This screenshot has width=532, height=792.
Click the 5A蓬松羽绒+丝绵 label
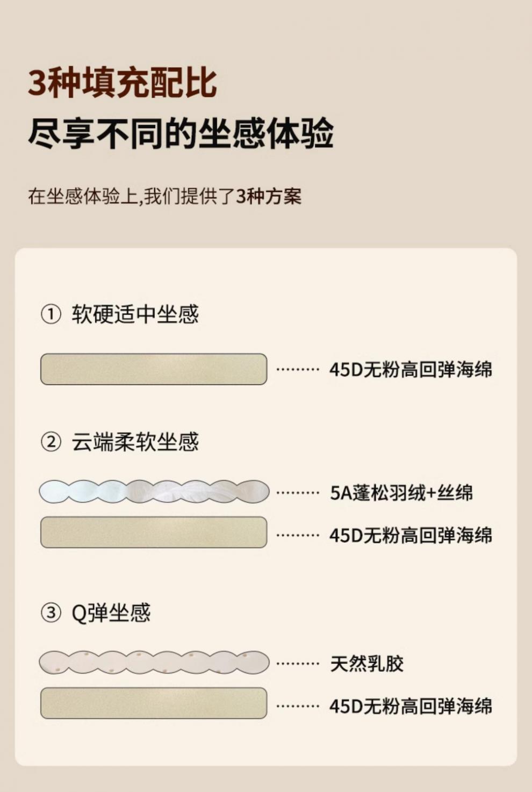(401, 493)
